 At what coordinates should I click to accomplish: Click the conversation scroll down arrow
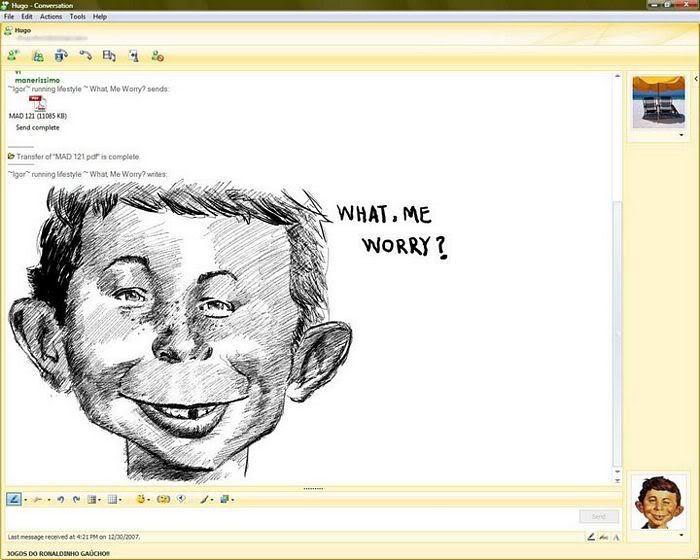[617, 472]
